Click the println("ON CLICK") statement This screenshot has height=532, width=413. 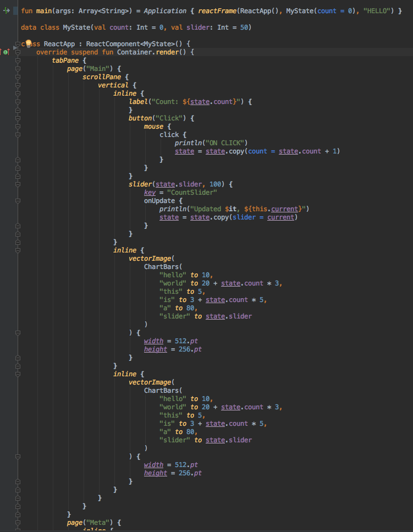(x=212, y=143)
